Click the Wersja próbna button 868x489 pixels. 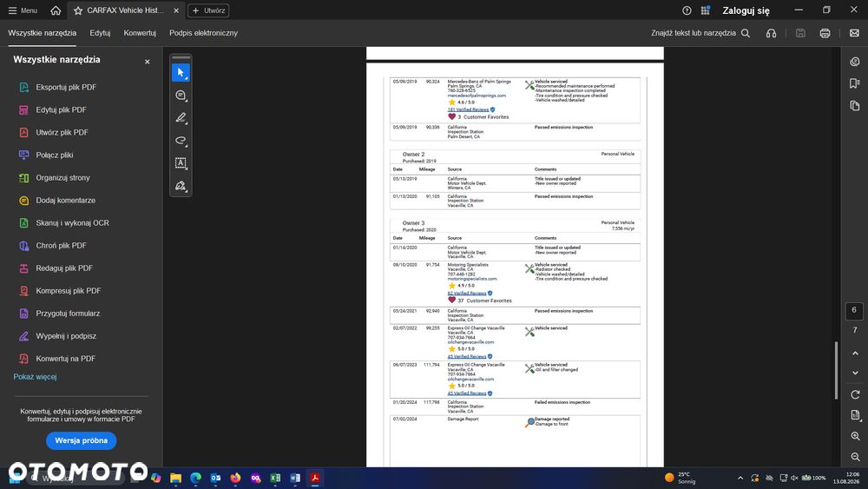coord(82,441)
